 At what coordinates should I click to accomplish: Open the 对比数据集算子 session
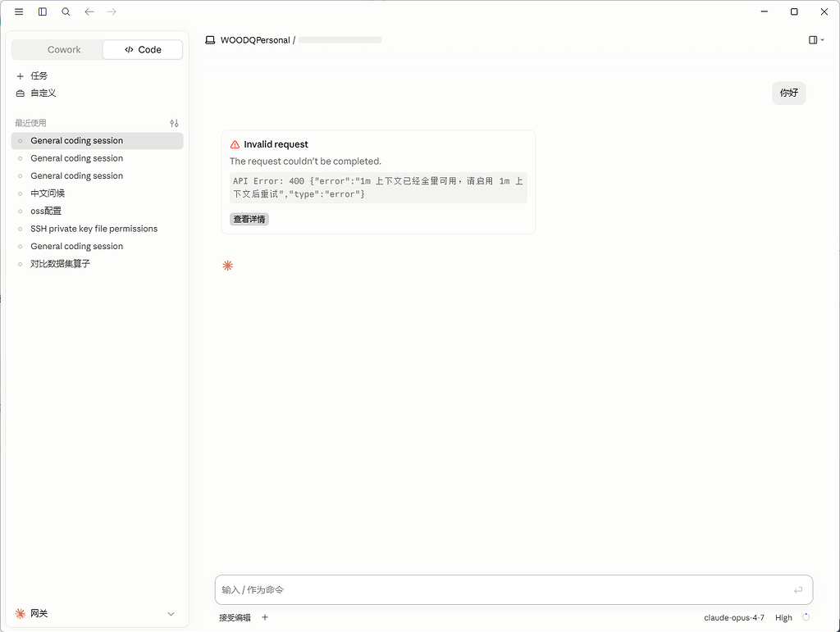[x=97, y=264]
